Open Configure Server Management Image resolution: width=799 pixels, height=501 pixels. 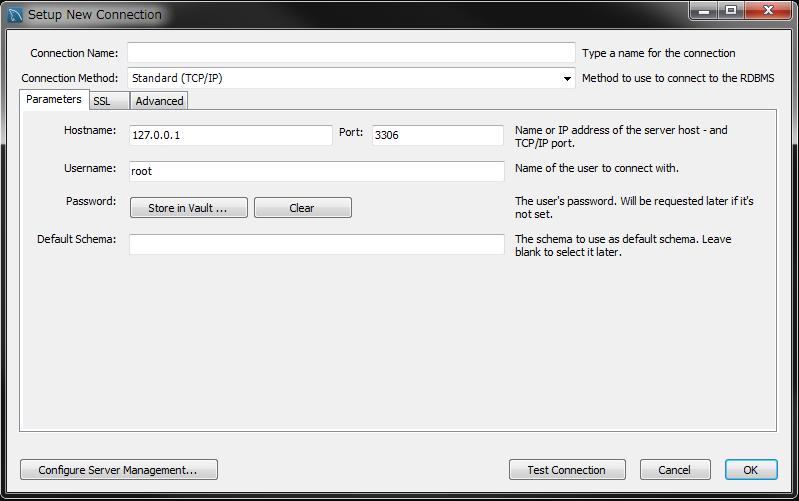119,469
